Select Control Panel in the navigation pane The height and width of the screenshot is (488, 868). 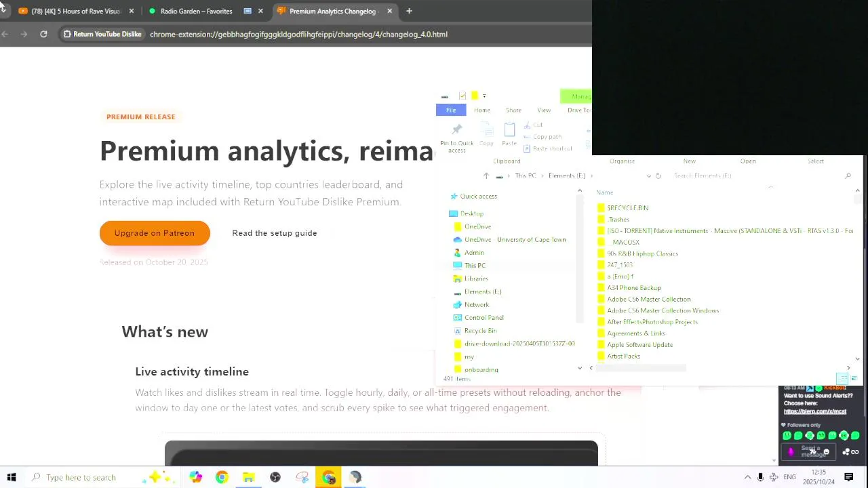[479, 317]
